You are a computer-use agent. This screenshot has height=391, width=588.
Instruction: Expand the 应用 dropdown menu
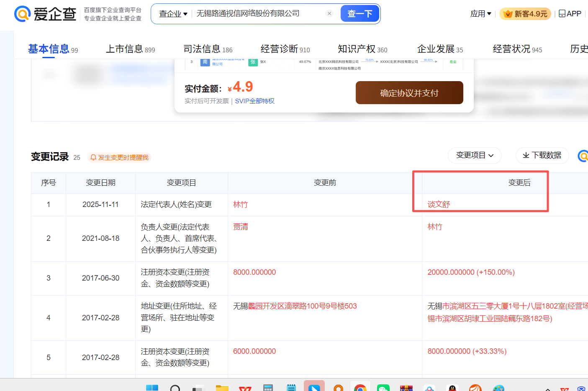tap(480, 14)
